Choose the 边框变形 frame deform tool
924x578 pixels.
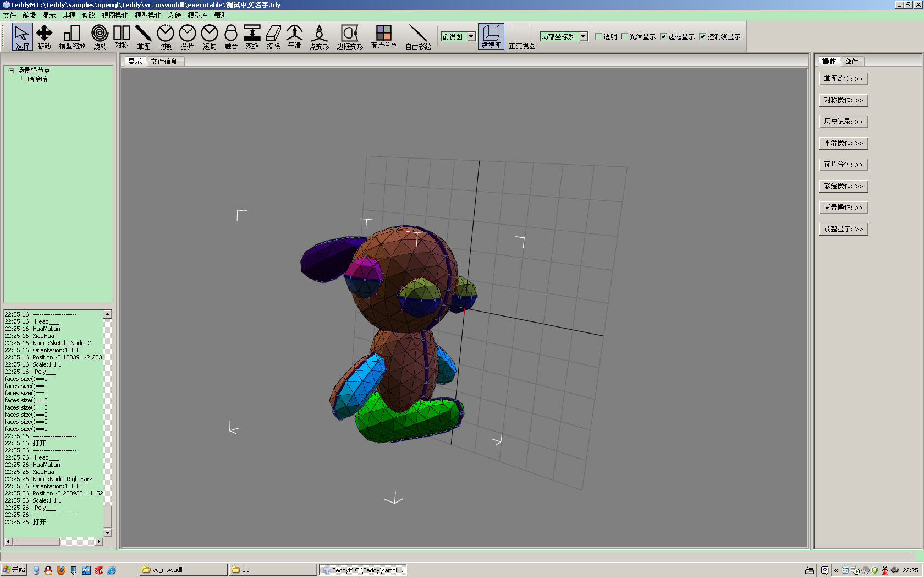350,37
